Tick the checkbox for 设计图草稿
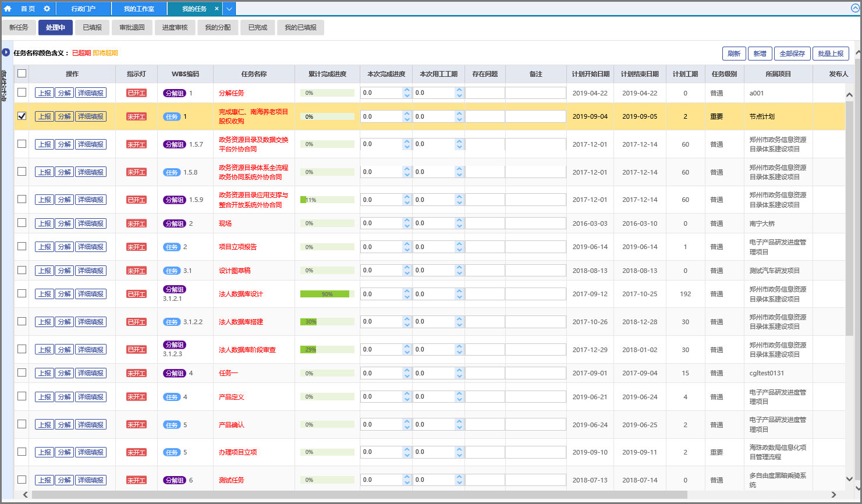 [x=22, y=270]
